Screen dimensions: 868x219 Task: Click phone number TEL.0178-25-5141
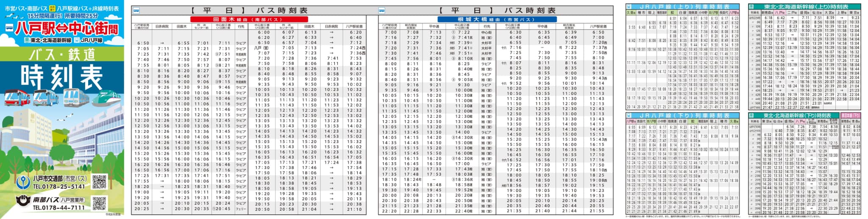[x=59, y=187]
